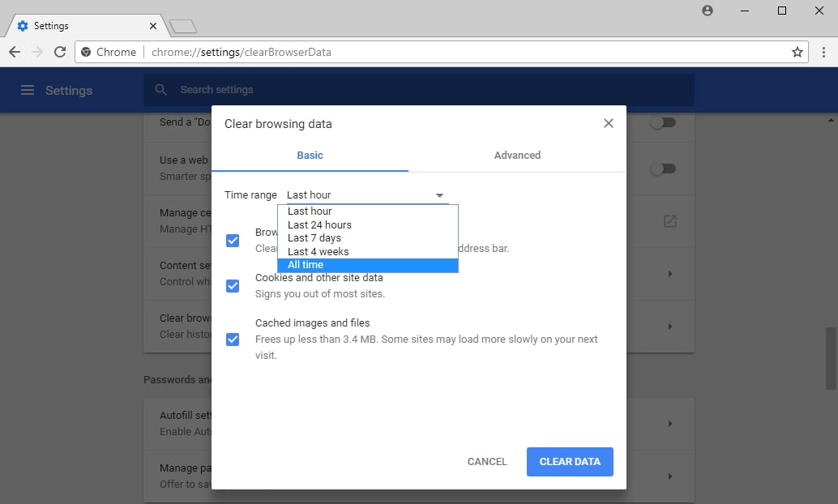Image resolution: width=838 pixels, height=504 pixels.
Task: Click the browser back arrow
Action: (x=14, y=51)
